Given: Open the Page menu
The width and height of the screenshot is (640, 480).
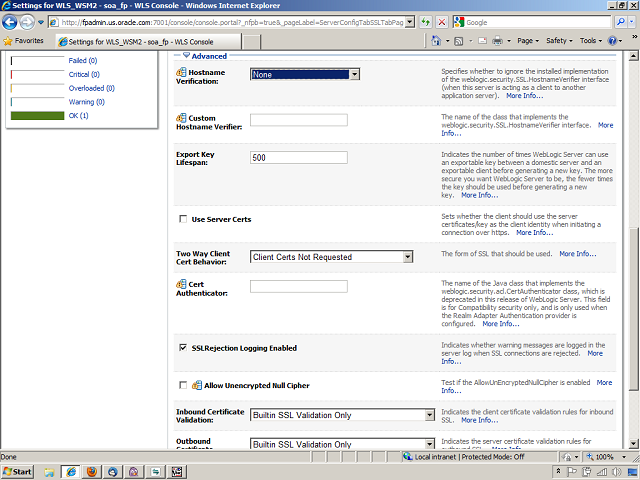Looking at the screenshot, I should coord(528,41).
